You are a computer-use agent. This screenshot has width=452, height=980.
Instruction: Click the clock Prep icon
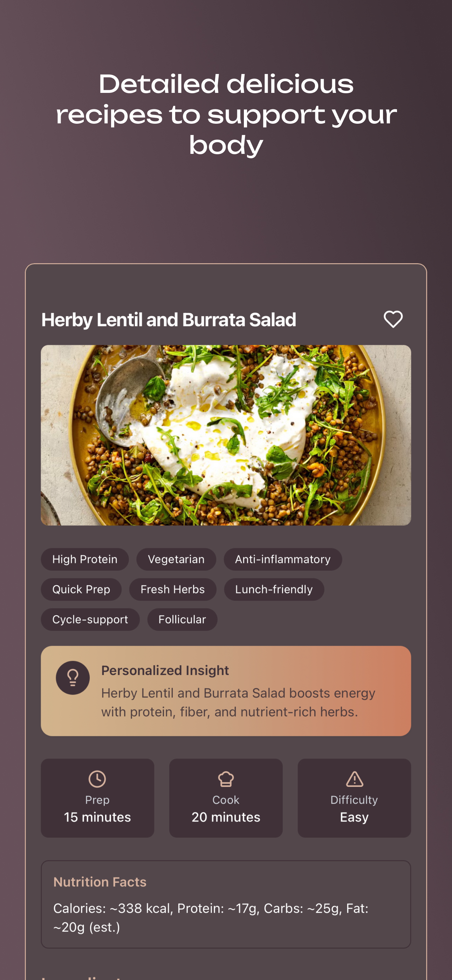click(97, 779)
